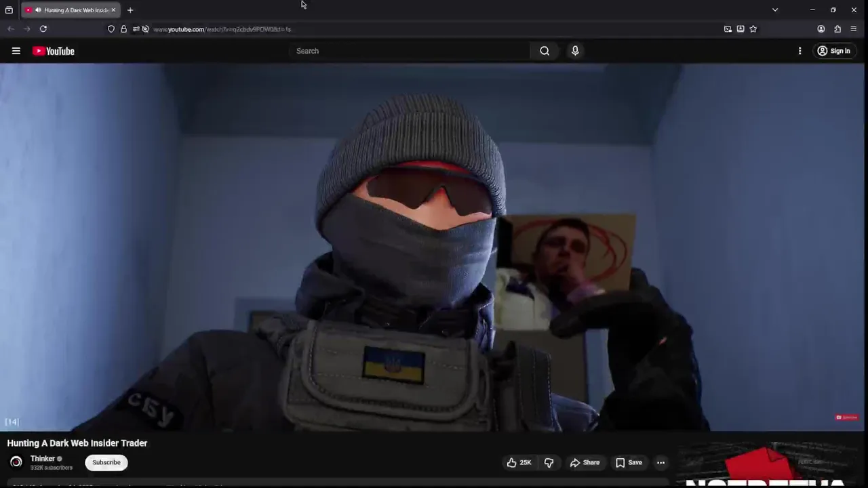The image size is (868, 488).
Task: Click the 332K subscribers text
Action: coord(52,468)
